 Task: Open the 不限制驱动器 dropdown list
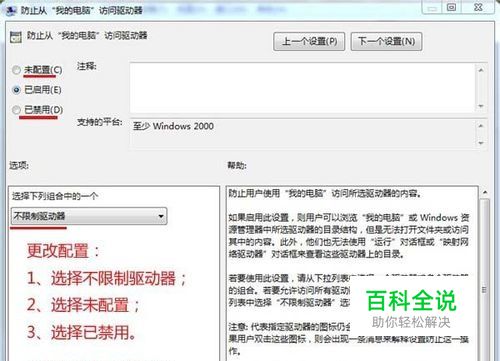pyautogui.click(x=89, y=216)
